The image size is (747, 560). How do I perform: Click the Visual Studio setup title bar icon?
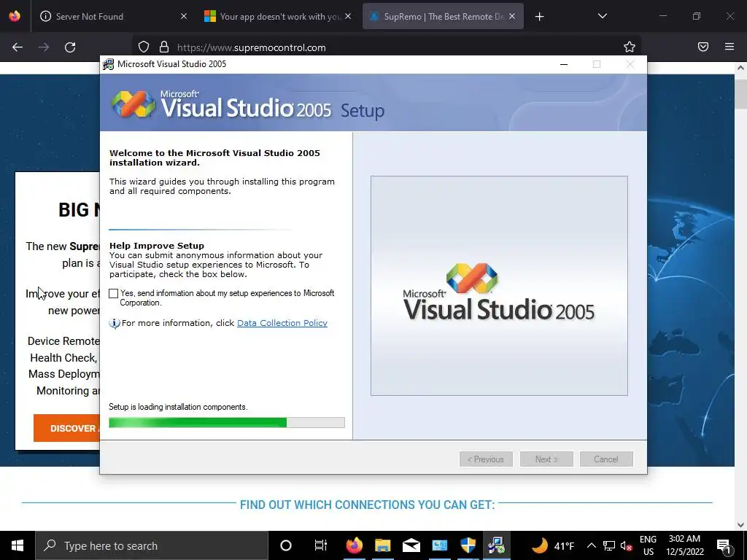point(108,64)
